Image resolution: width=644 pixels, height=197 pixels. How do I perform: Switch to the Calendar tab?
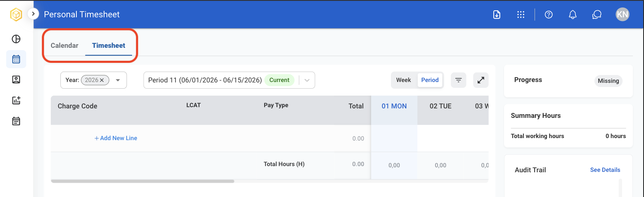point(64,45)
